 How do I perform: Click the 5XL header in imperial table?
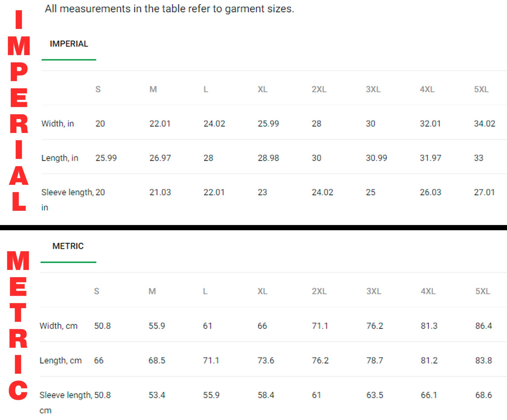(x=481, y=89)
